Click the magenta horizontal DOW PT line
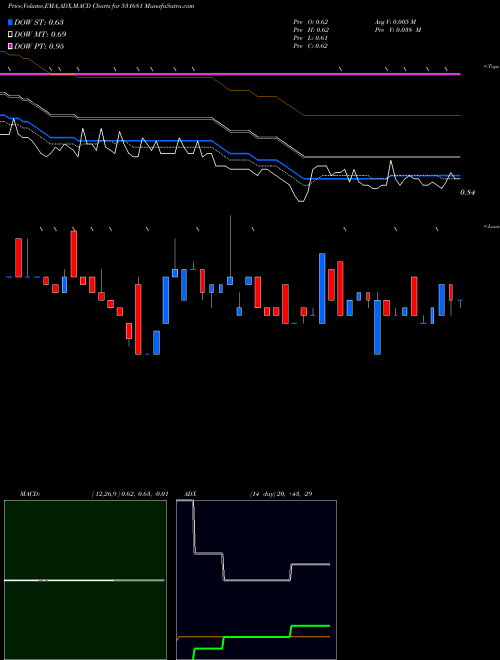The image size is (500, 660). point(230,75)
